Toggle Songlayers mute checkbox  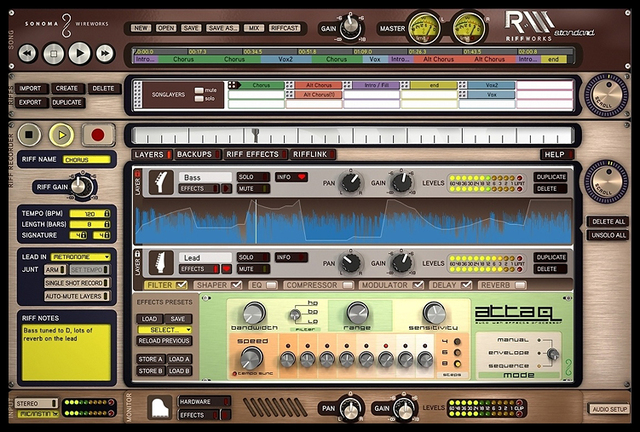click(199, 90)
